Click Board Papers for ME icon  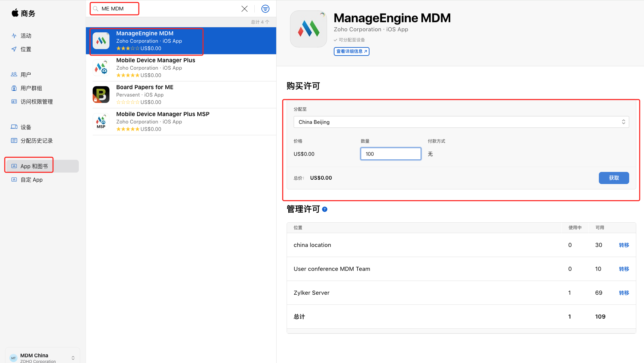(101, 95)
